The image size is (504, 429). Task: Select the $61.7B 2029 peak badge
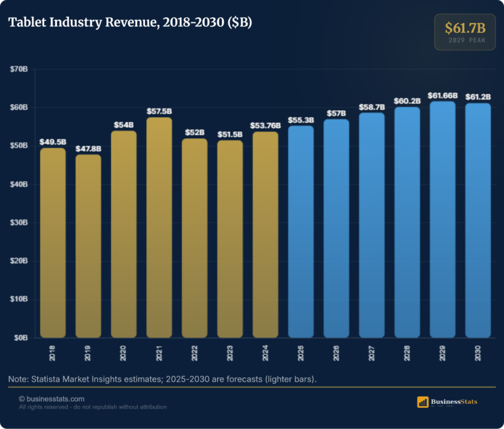pos(465,32)
